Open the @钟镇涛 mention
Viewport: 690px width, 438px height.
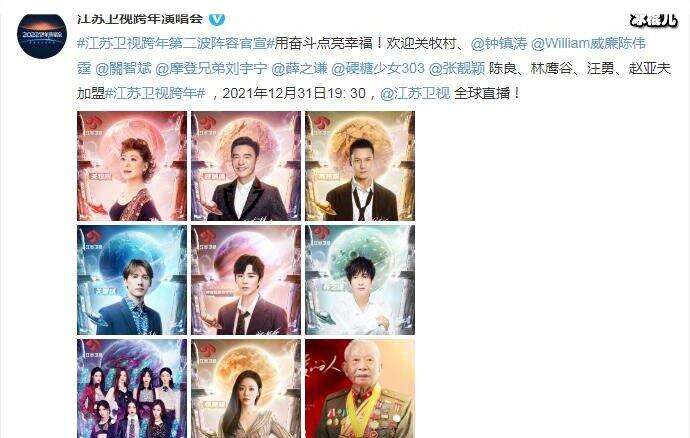(x=499, y=43)
